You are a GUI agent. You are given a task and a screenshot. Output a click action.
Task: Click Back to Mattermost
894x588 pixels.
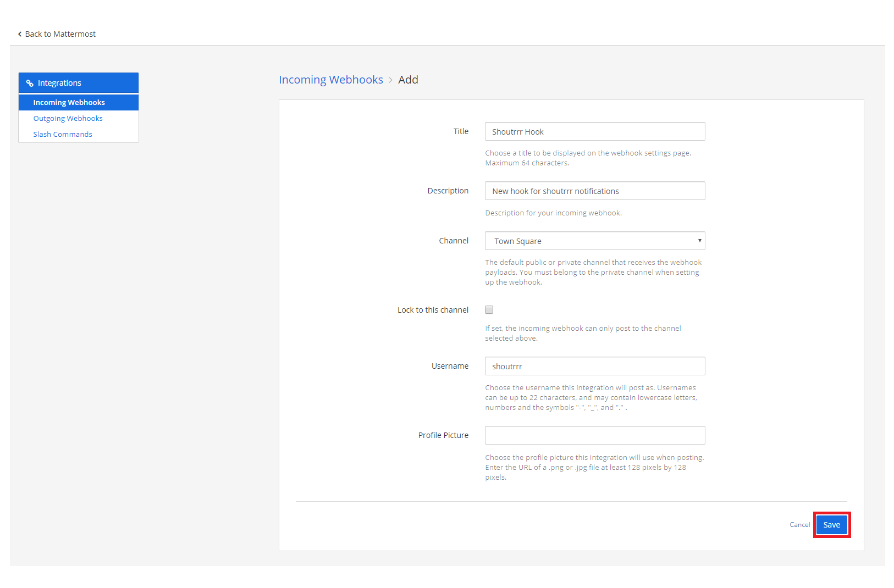(x=60, y=34)
